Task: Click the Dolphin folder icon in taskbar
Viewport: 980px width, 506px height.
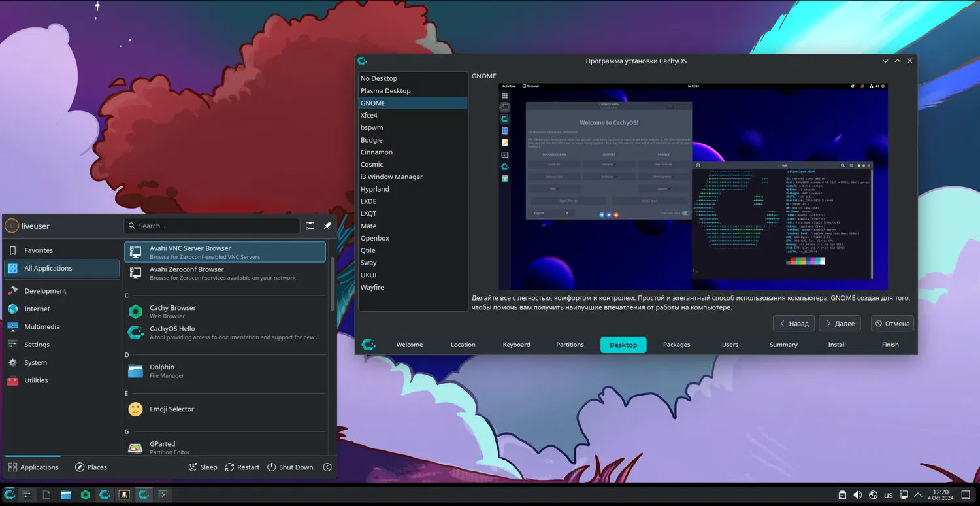Action: click(66, 495)
